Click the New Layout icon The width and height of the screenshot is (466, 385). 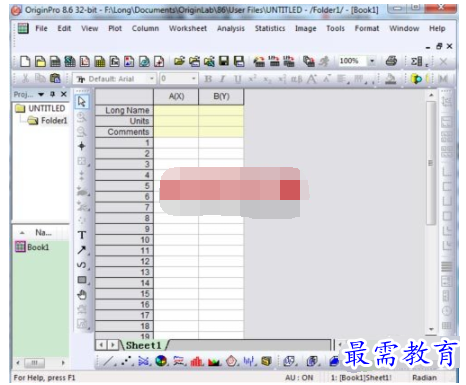click(x=129, y=61)
